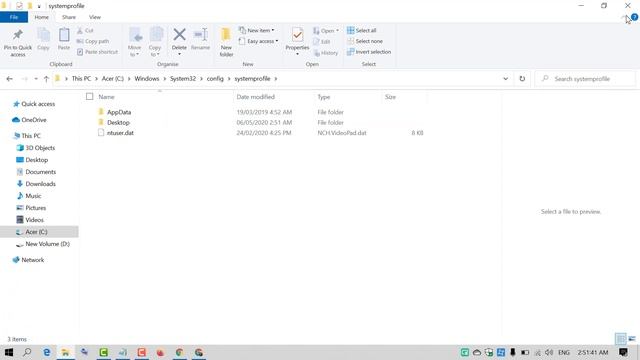The image size is (640, 360).
Task: Expand address bar history dropdown
Action: [505, 79]
